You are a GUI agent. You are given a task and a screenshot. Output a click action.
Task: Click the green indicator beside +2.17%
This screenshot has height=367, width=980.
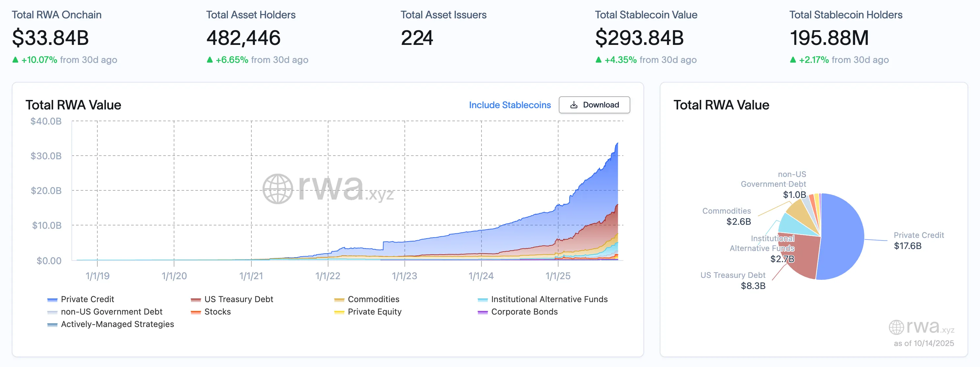794,60
